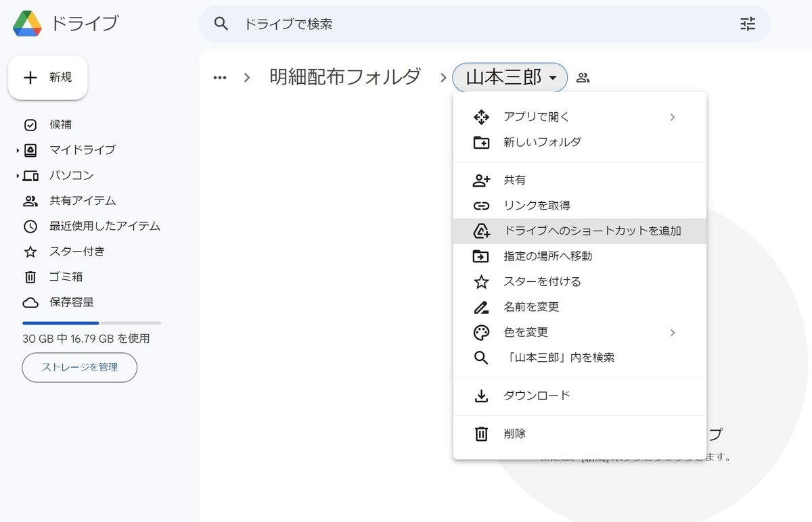The image size is (812, 522).
Task: Select ダウンロード from the menu
Action: coord(579,396)
